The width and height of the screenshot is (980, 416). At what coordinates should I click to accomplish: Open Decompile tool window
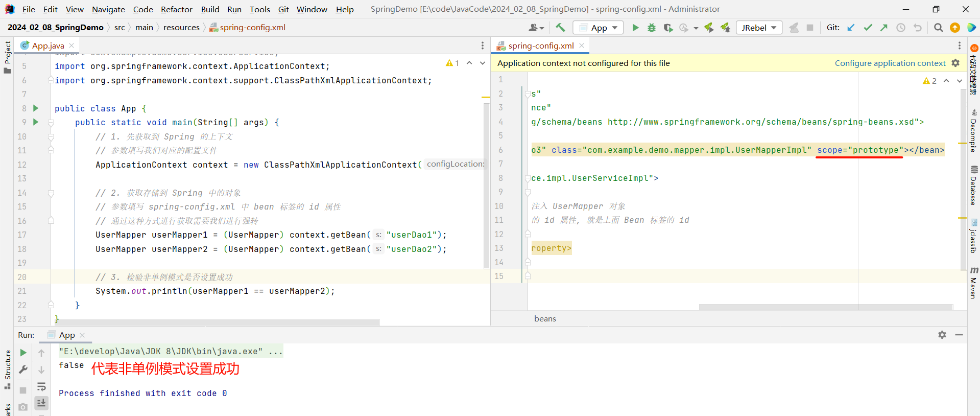(974, 131)
